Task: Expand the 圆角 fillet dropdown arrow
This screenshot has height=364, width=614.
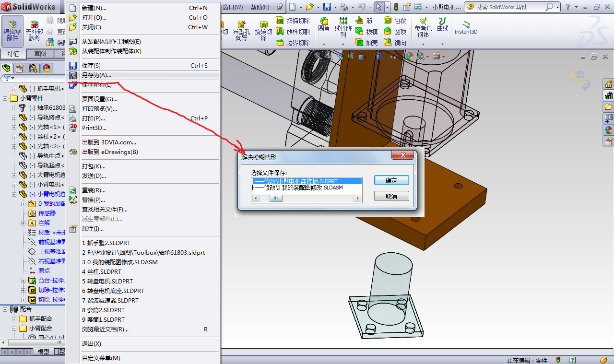Action: [x=324, y=44]
